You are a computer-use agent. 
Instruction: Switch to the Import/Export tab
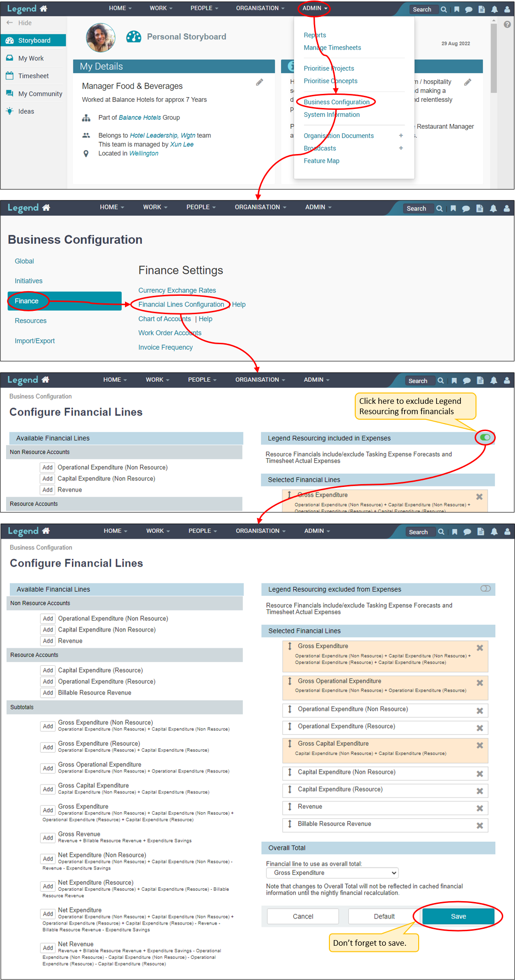35,341
